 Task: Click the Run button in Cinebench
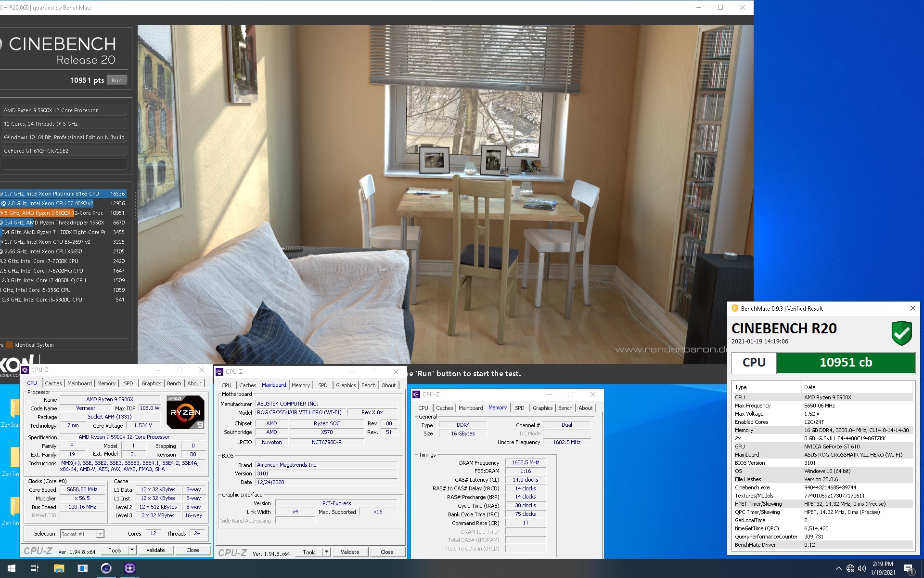[x=117, y=80]
